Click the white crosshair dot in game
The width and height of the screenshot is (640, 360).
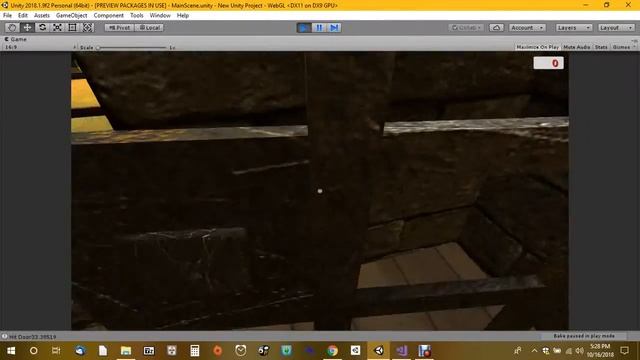click(320, 191)
